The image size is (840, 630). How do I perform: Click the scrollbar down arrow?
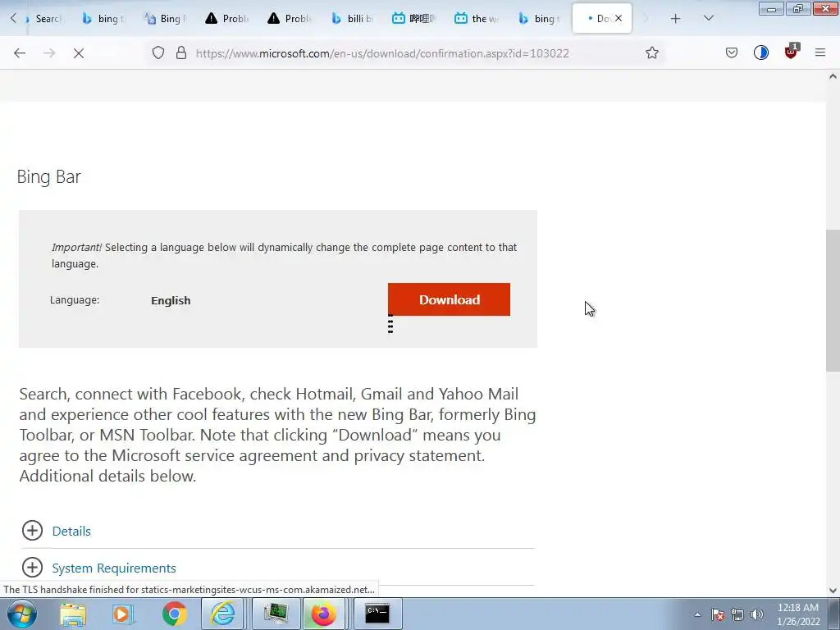click(833, 591)
